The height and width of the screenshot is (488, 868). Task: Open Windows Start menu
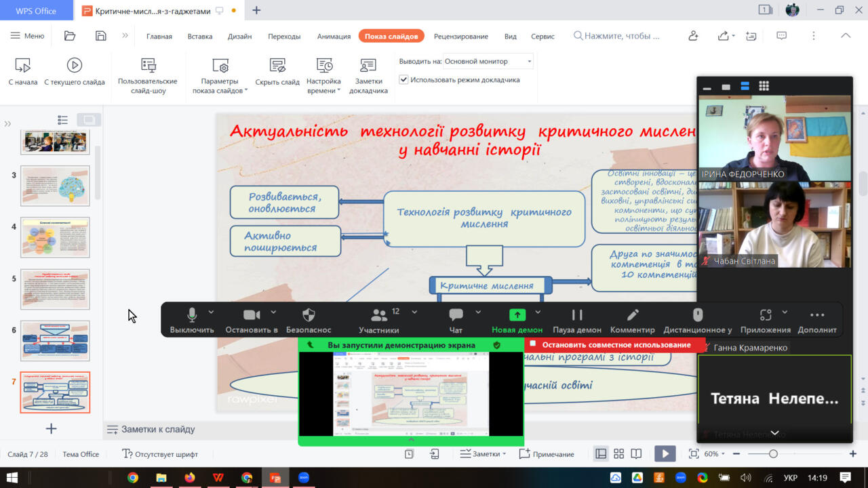(x=12, y=477)
